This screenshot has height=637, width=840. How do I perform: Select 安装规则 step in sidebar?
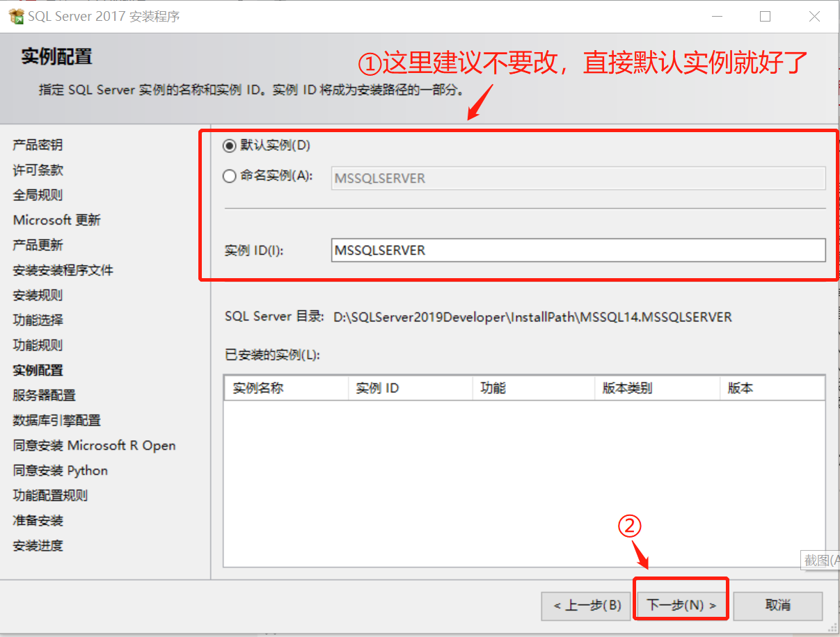[38, 295]
